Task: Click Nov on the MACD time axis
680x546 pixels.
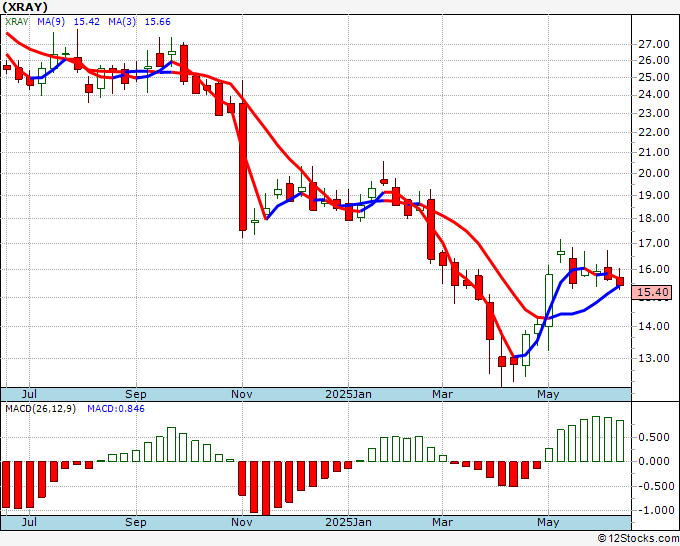Action: (x=242, y=522)
